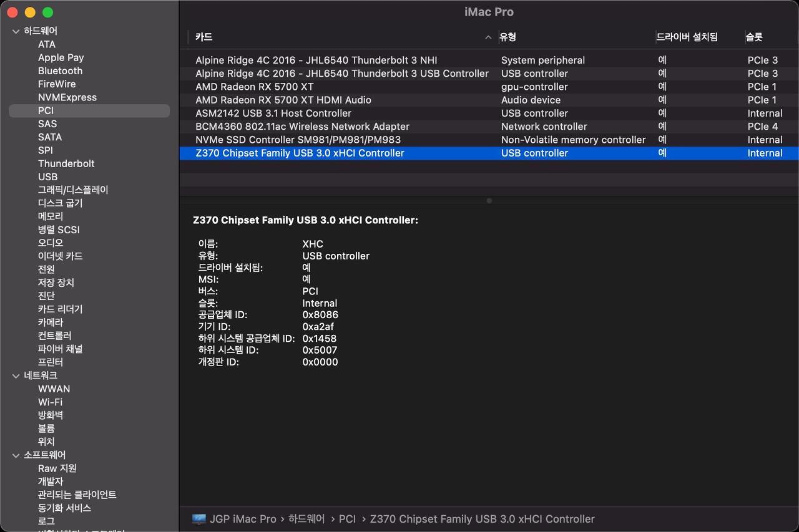Screen dimensions: 799x532
Task: Open 오디오 hardware info
Action: point(51,243)
